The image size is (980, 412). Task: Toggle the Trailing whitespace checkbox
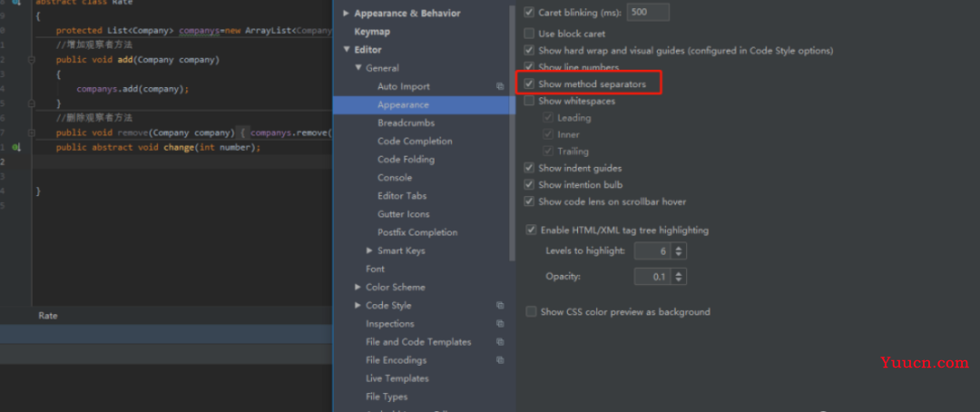pos(548,152)
